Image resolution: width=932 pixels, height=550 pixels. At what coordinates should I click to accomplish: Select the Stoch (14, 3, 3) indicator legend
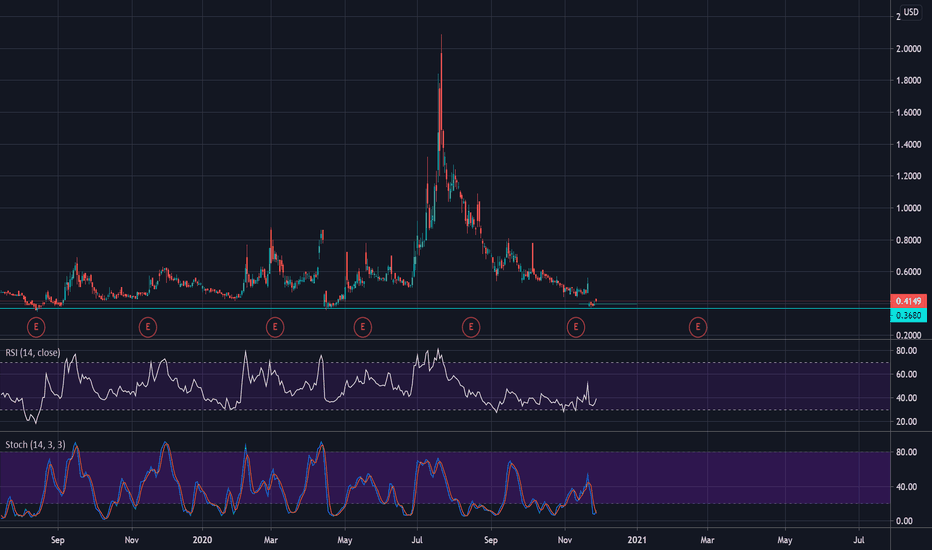35,445
